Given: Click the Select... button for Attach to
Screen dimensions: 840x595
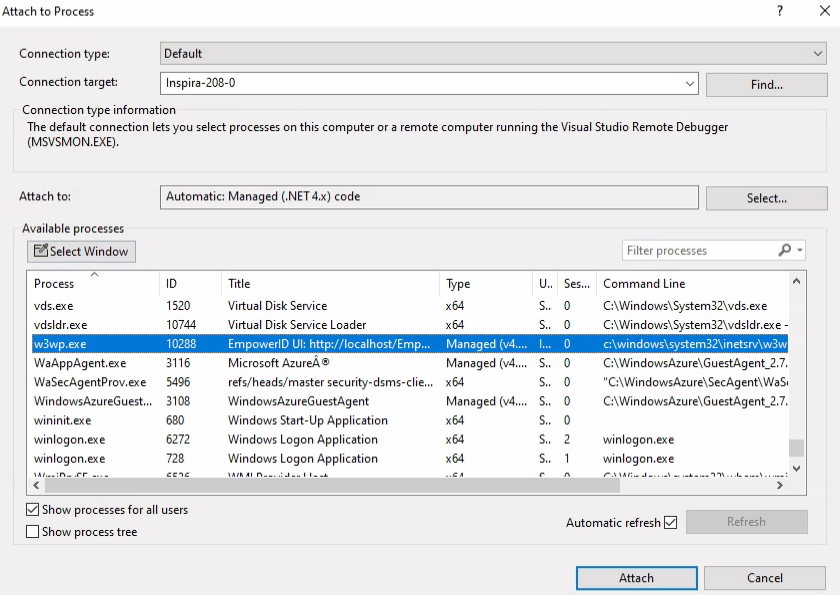Looking at the screenshot, I should (767, 198).
